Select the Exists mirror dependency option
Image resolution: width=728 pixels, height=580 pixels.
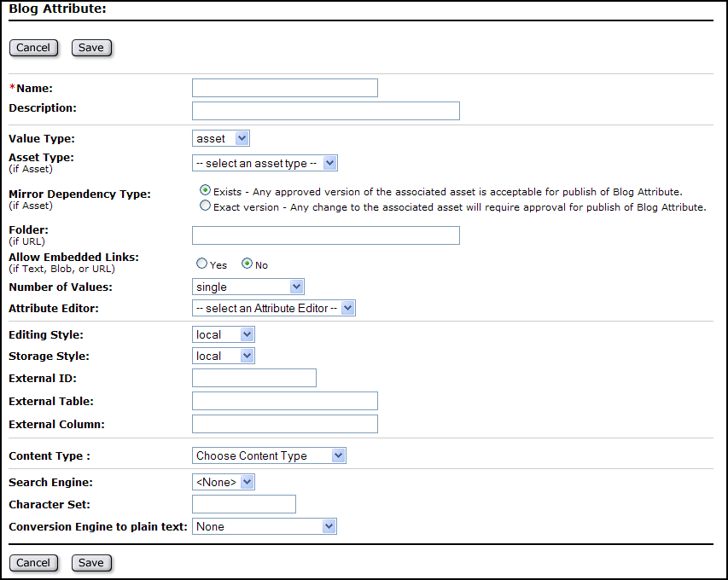(x=205, y=190)
